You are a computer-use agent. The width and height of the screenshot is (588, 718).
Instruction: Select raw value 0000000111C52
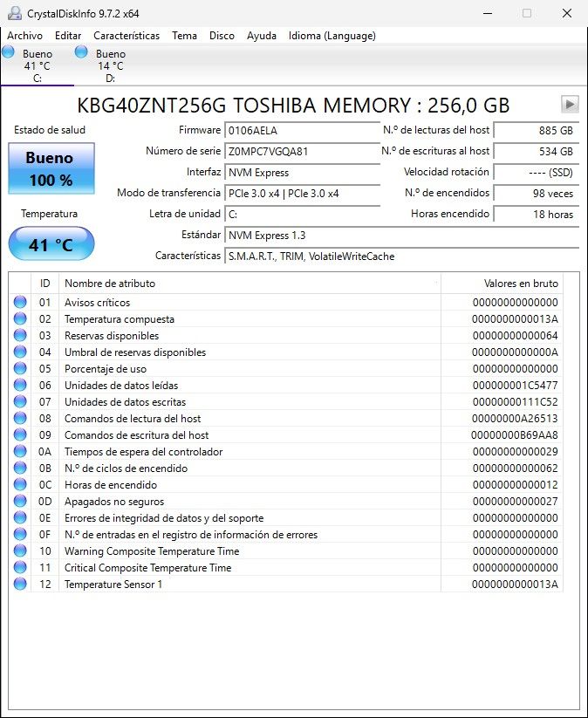[x=516, y=401]
